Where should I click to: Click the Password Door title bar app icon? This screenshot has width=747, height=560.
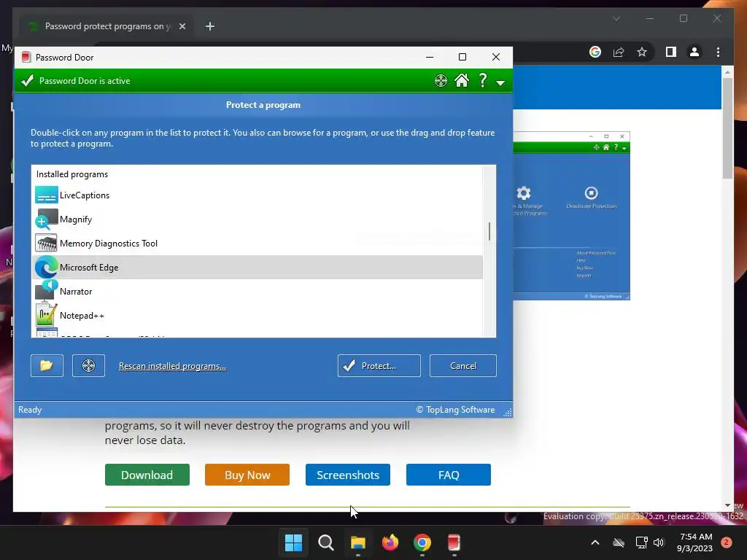(x=26, y=57)
